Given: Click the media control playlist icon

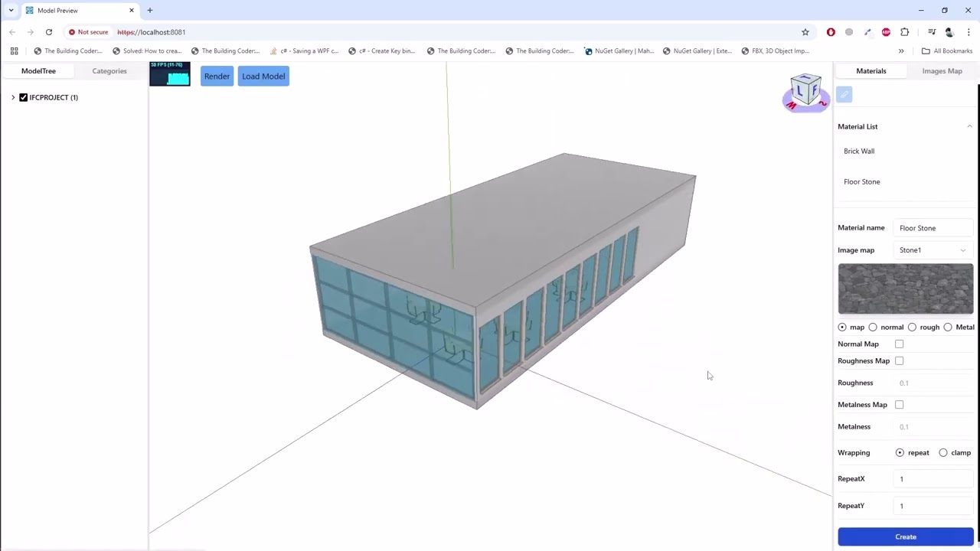Looking at the screenshot, I should coord(932,32).
